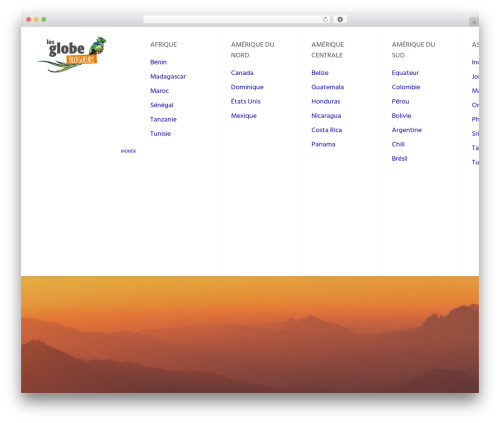This screenshot has width=500, height=423.
Task: Open the Tanzanie link
Action: coord(163,120)
